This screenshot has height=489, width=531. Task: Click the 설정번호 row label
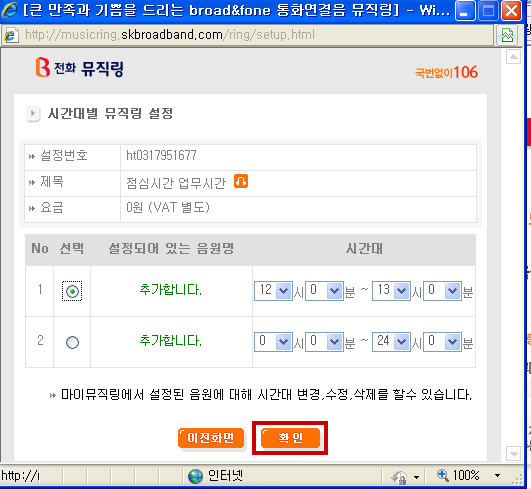(x=64, y=155)
